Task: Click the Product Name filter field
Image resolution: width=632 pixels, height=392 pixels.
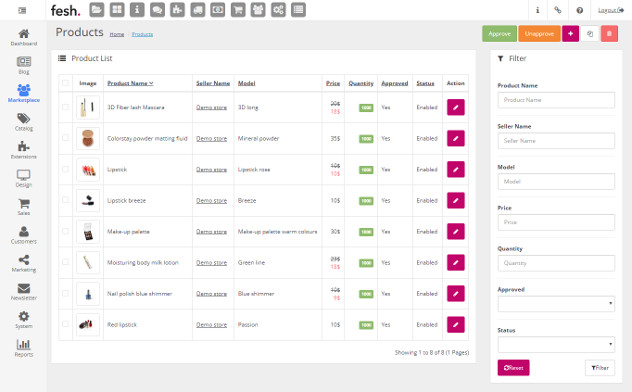Action: [556, 100]
